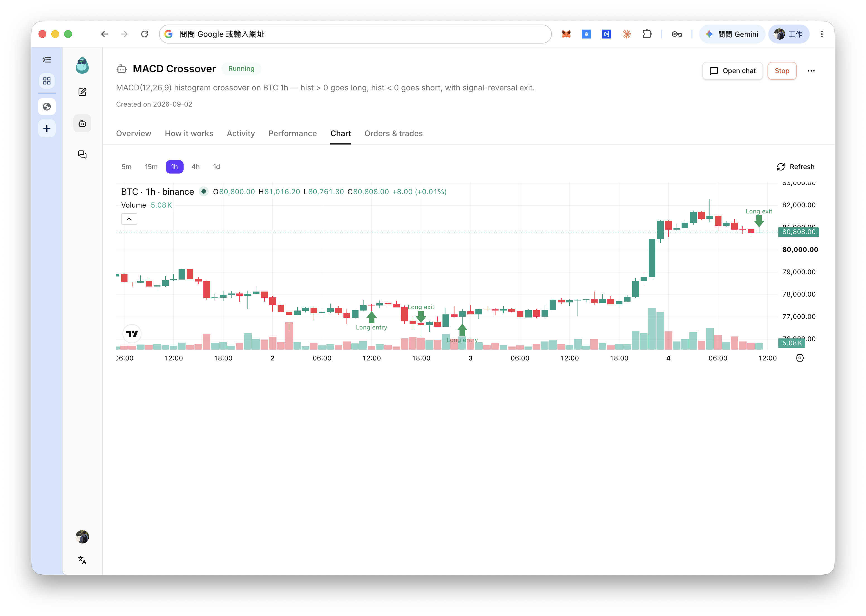The height and width of the screenshot is (616, 866).
Task: Open Chrome's three-dot menu
Action: tap(822, 34)
